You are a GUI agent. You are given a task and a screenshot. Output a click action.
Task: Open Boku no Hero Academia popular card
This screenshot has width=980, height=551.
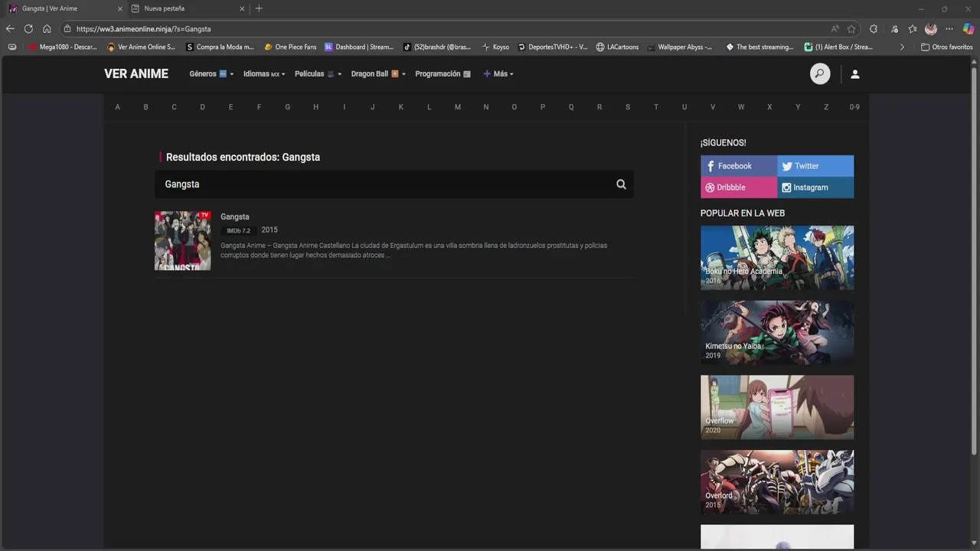(777, 257)
